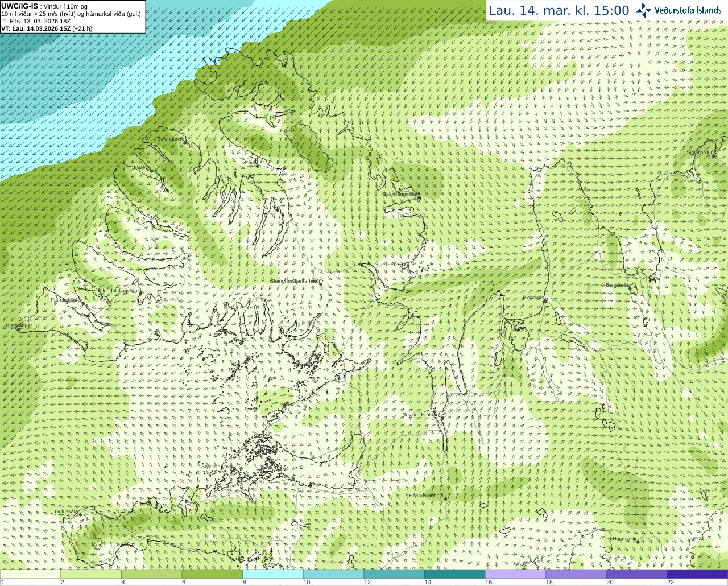
Task: Click the Stykkishólmur place label
Action: click(217, 466)
